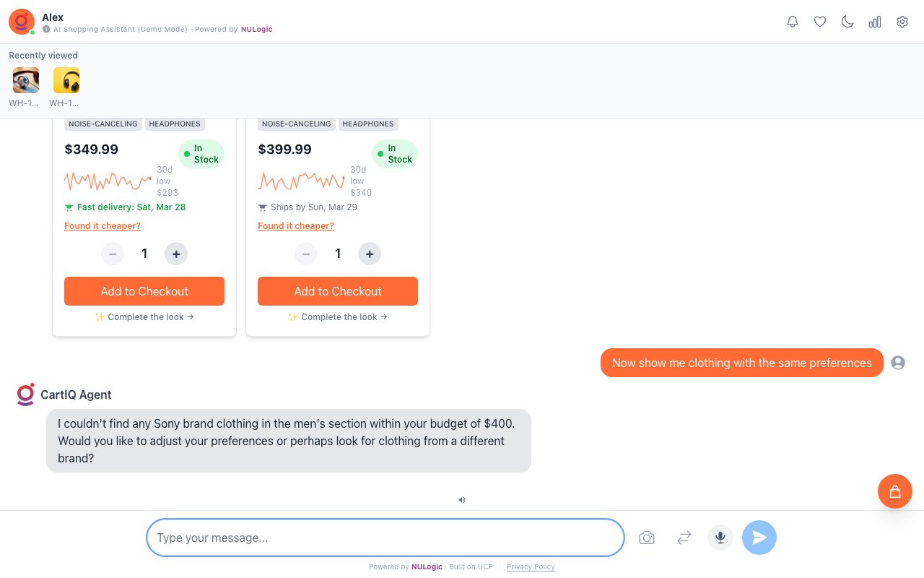Open the floating shopping bag cart
Screen dimensions: 924x578
pos(895,491)
